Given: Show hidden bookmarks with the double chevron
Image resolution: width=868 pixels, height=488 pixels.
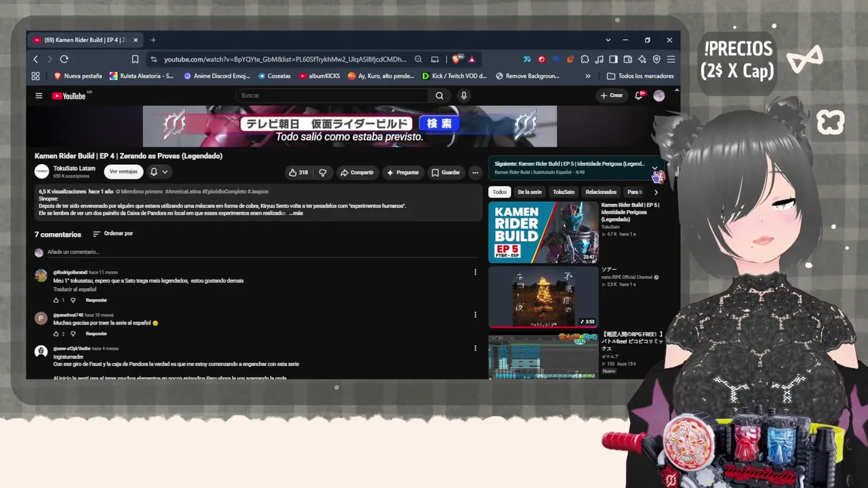Looking at the screenshot, I should (x=588, y=76).
